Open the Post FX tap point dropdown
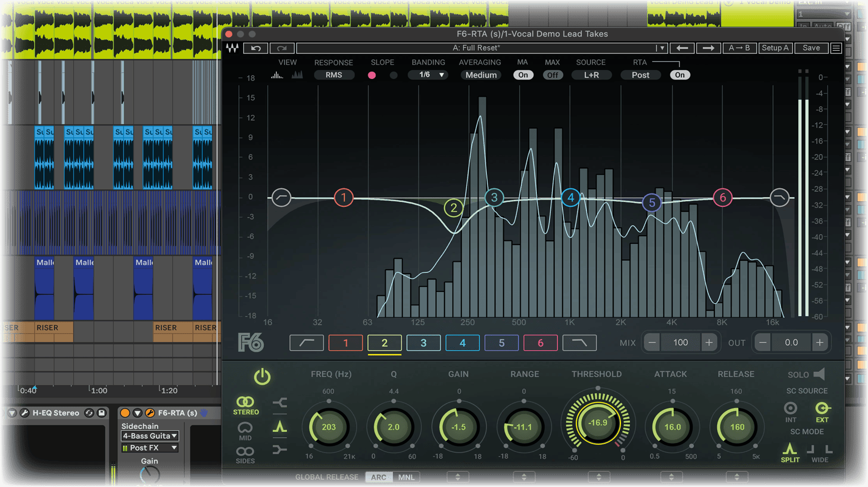This screenshot has height=487, width=868. 150,448
